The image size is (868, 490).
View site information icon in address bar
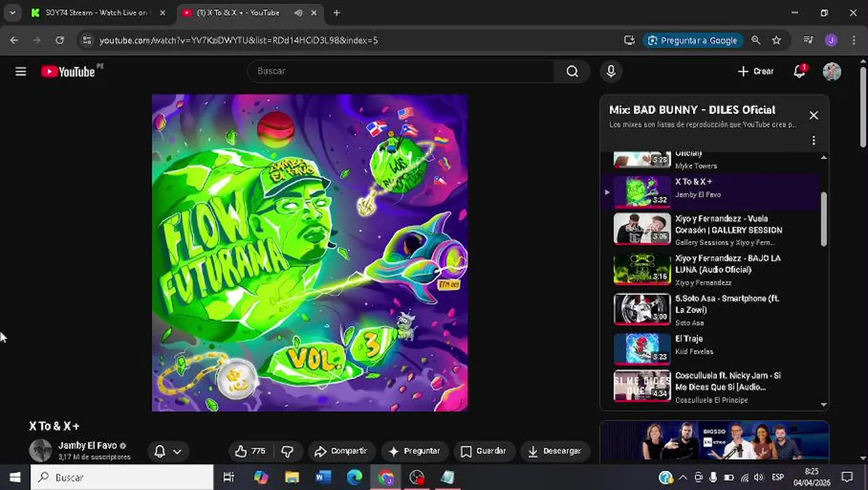(x=86, y=40)
